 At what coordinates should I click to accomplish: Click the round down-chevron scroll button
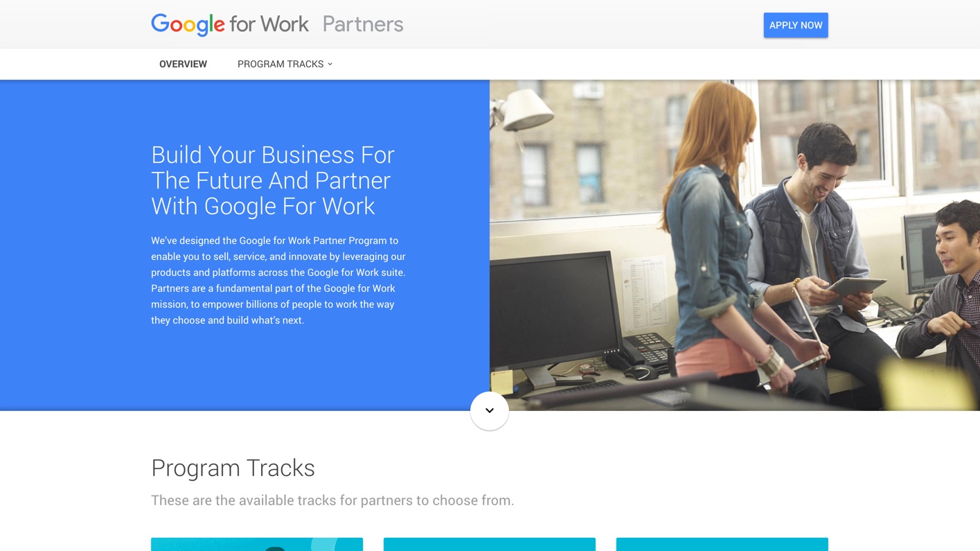pos(490,411)
